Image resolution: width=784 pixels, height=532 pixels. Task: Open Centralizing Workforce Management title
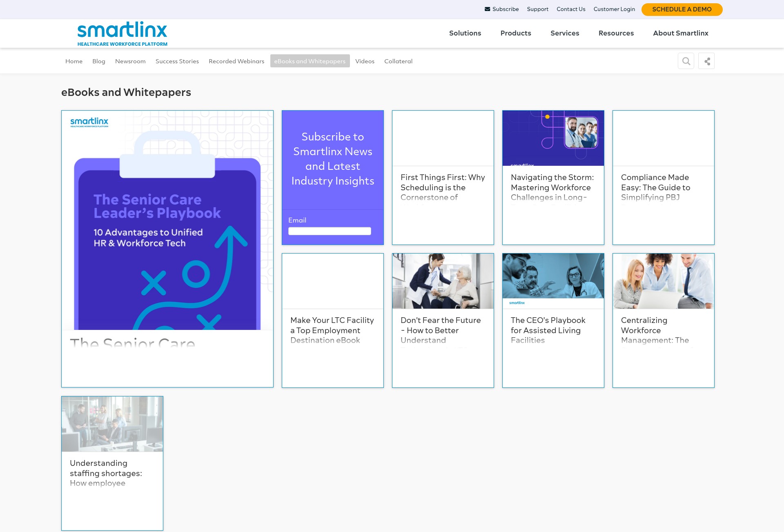pos(655,330)
